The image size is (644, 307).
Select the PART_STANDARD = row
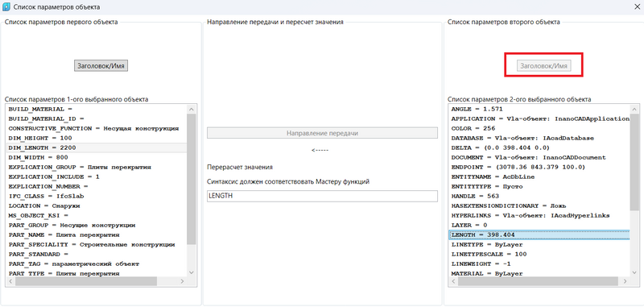(96, 254)
